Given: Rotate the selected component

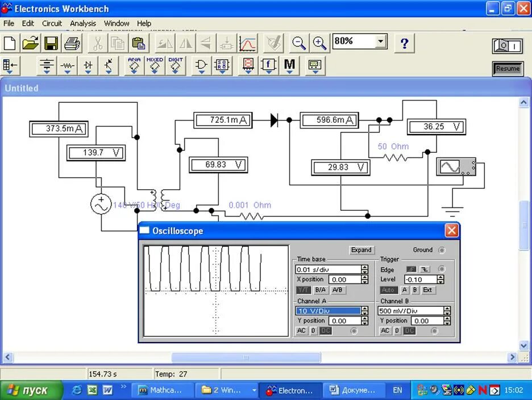Looking at the screenshot, I should tap(165, 43).
